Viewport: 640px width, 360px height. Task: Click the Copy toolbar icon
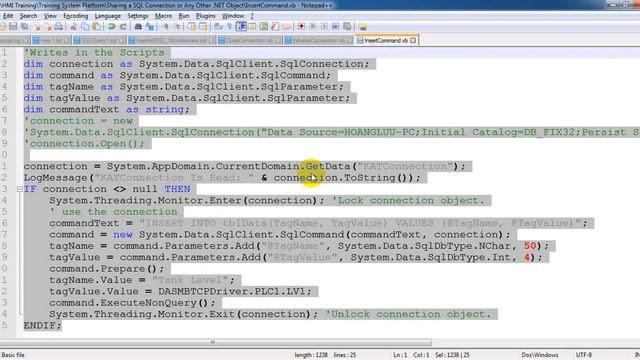(x=85, y=27)
